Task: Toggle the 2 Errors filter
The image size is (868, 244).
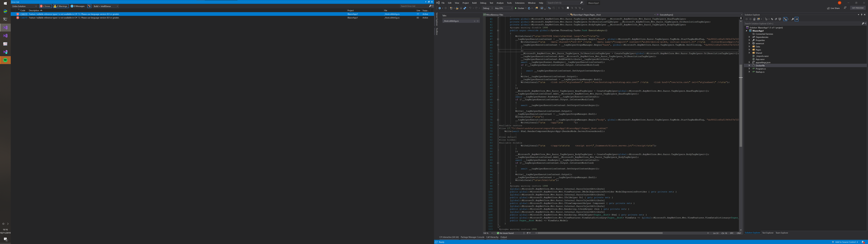Action: [45, 6]
